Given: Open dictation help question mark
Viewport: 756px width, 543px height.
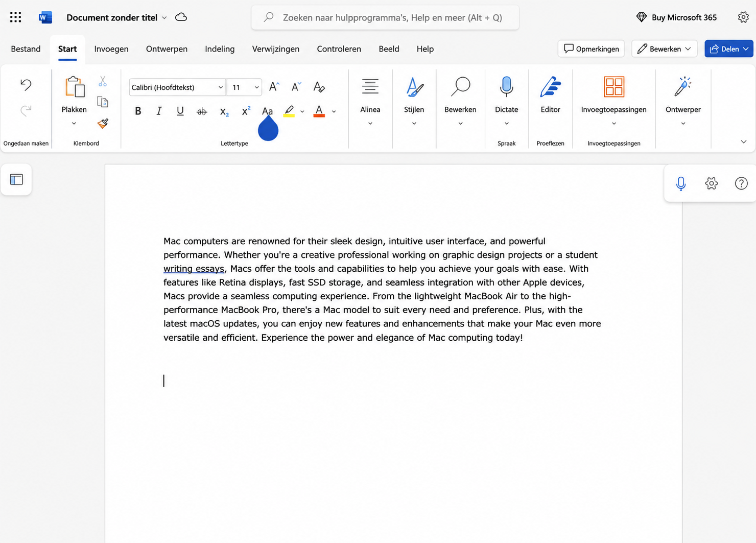Looking at the screenshot, I should [x=741, y=183].
